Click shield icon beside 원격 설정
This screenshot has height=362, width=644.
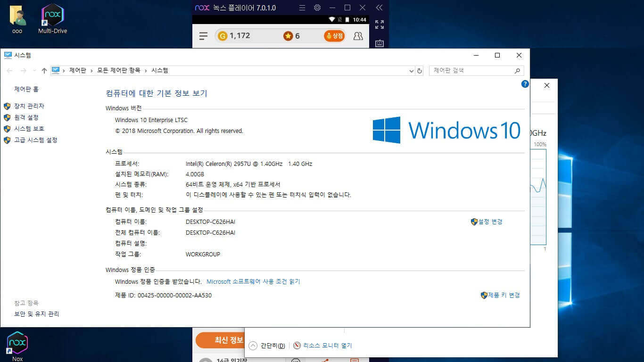[7, 117]
